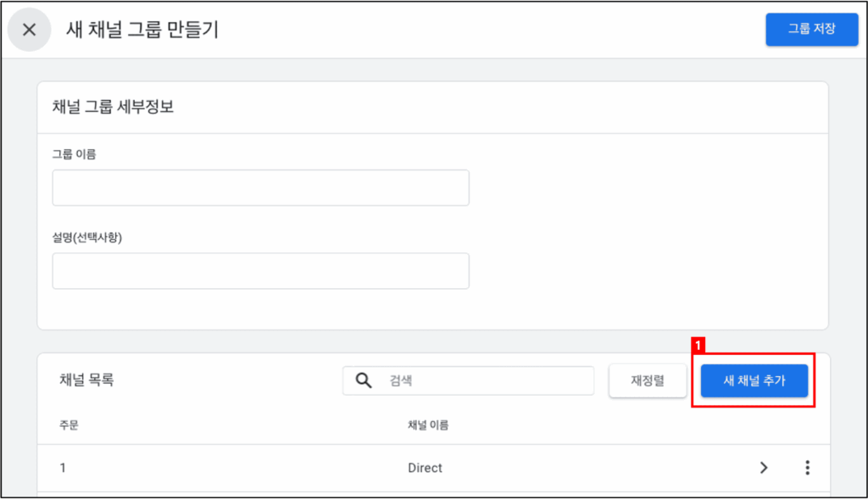Click the 채널 그룹 세부정보 section heading

[113, 108]
